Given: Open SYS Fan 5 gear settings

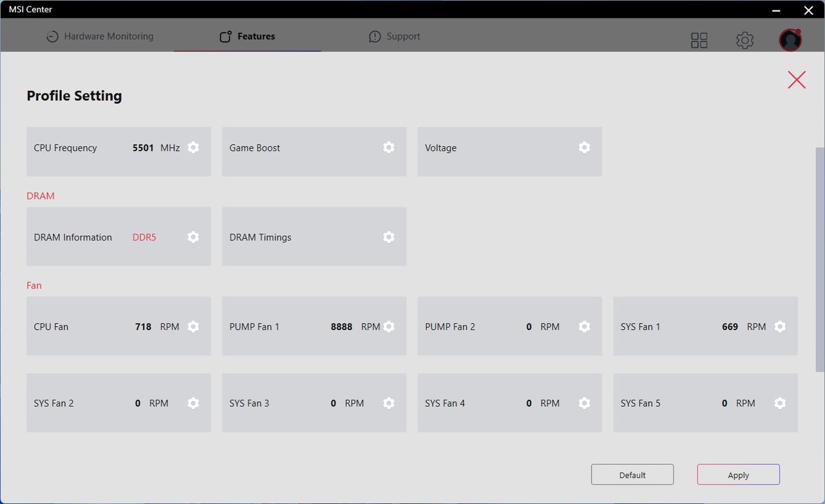Looking at the screenshot, I should click(780, 403).
